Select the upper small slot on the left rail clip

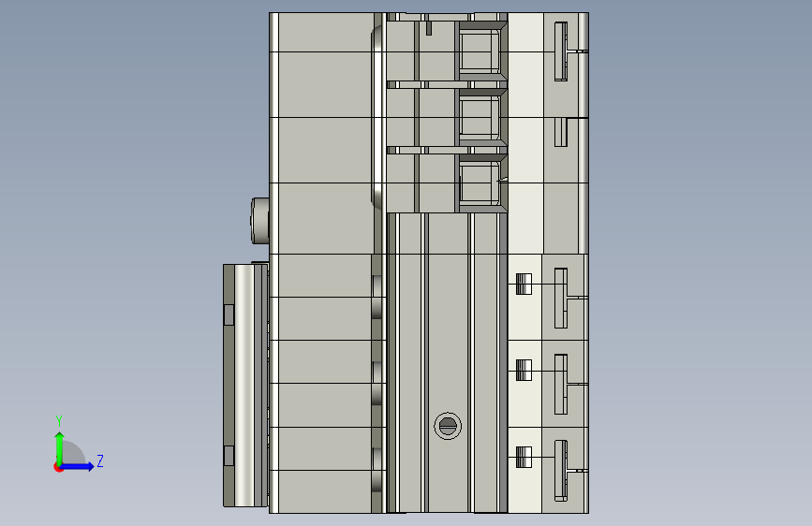pos(229,314)
